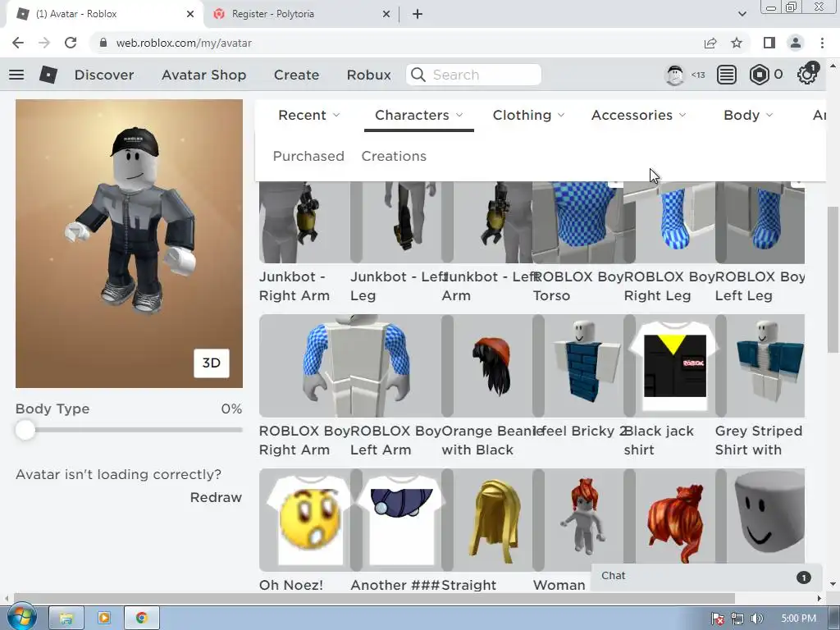Image resolution: width=840 pixels, height=630 pixels.
Task: Reload the page with the refresh icon
Action: tap(71, 43)
